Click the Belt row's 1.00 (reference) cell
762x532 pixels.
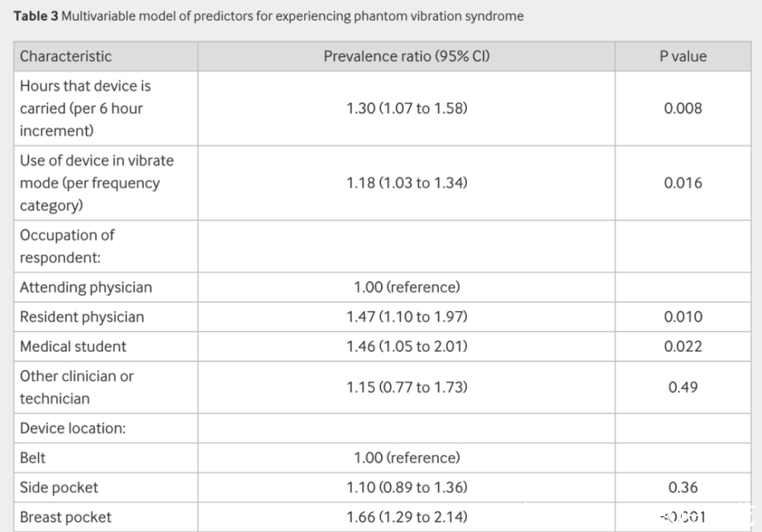[406, 458]
